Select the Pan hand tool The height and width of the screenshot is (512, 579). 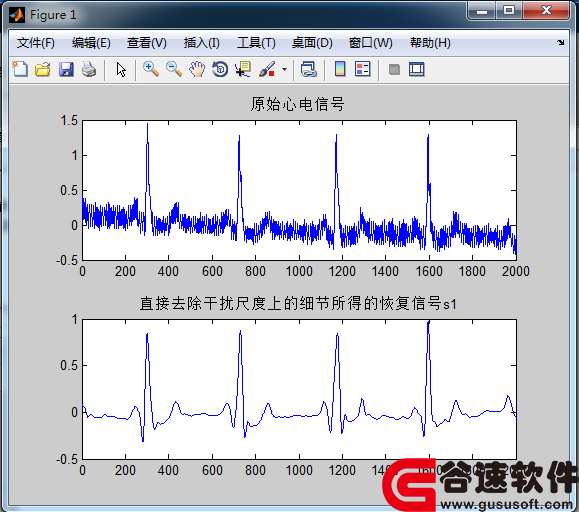coord(197,69)
